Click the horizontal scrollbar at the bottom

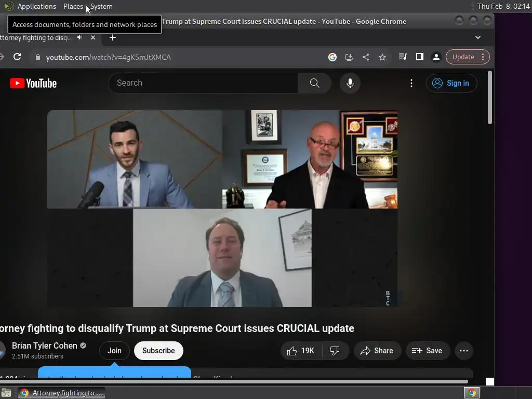pyautogui.click(x=234, y=381)
